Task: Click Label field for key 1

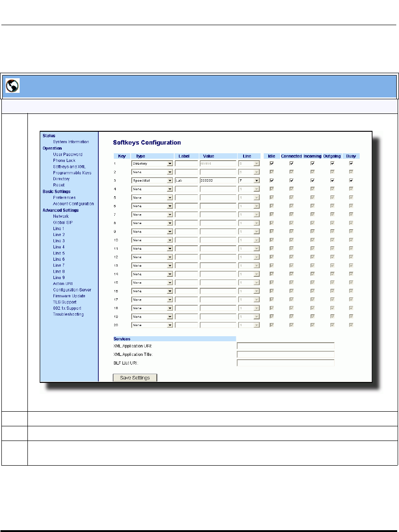Action: (x=186, y=164)
